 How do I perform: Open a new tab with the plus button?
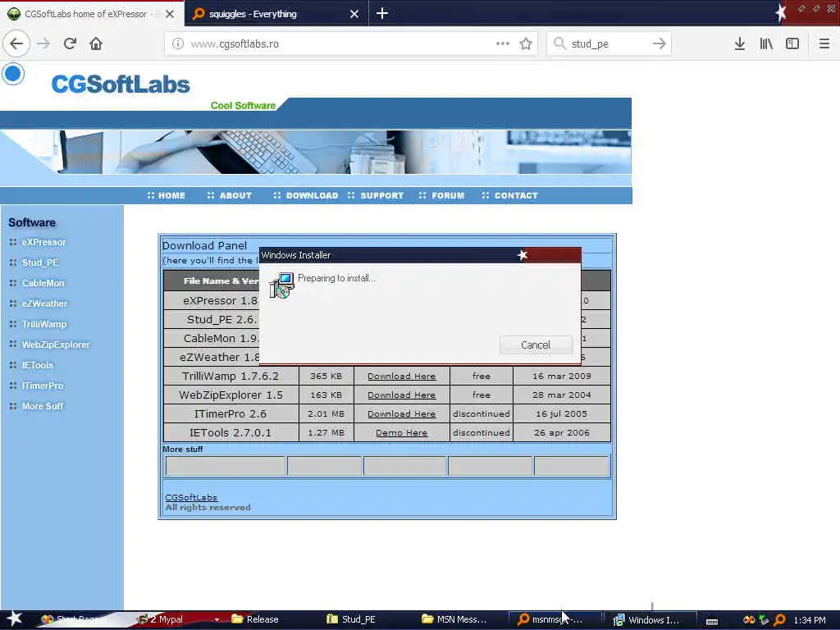tap(382, 13)
